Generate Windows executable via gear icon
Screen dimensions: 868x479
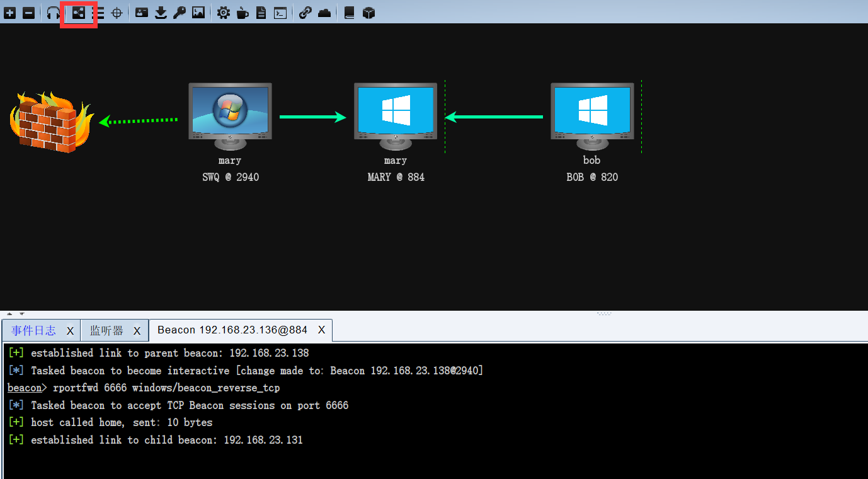point(224,13)
